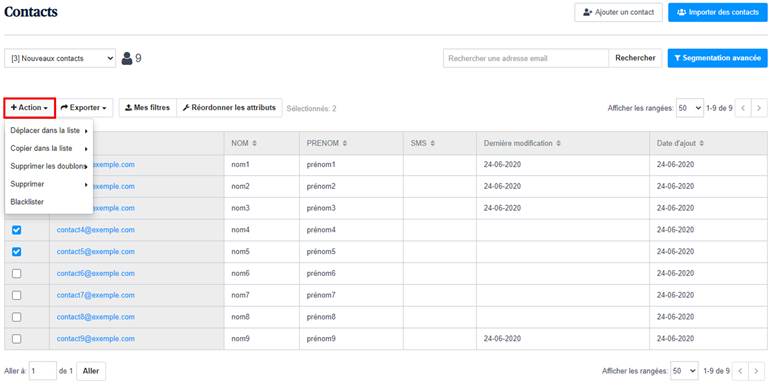Uncheck the contact5 row checkbox
This screenshot has width=772, height=388.
point(16,252)
